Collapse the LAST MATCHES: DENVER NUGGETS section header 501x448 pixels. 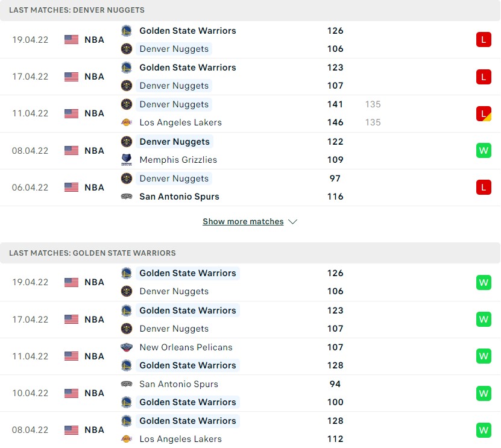point(78,10)
